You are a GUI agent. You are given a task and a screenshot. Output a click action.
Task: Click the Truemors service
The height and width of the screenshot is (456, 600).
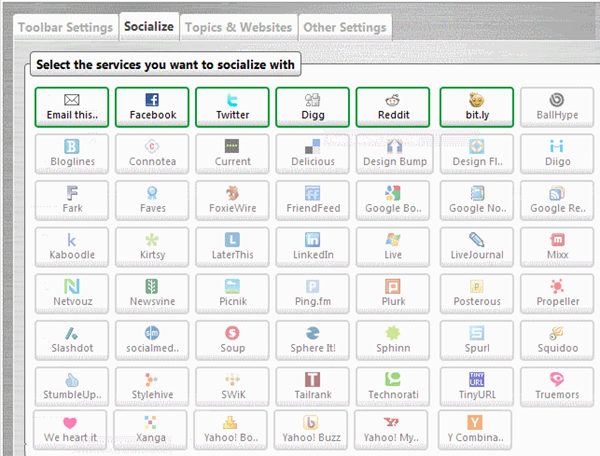(x=557, y=387)
